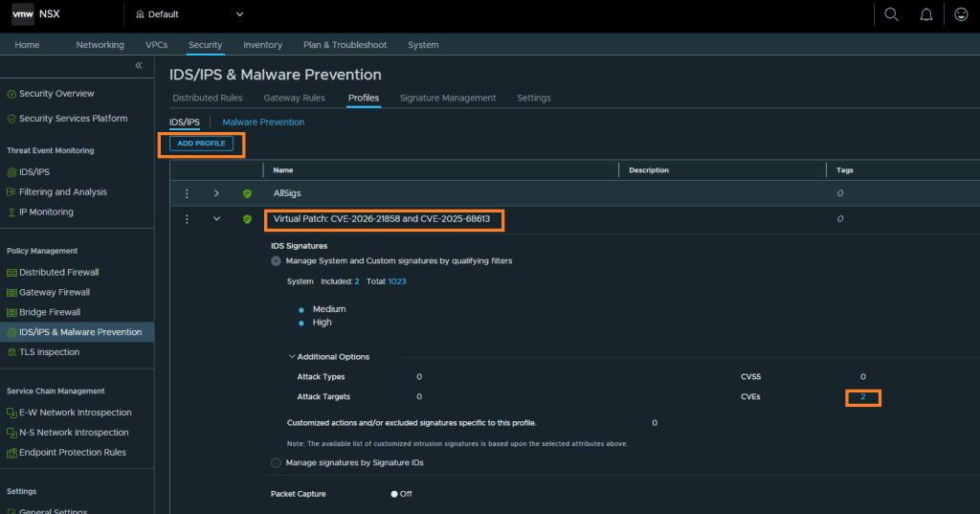
Task: Open Security Overview in sidebar
Action: [56, 94]
